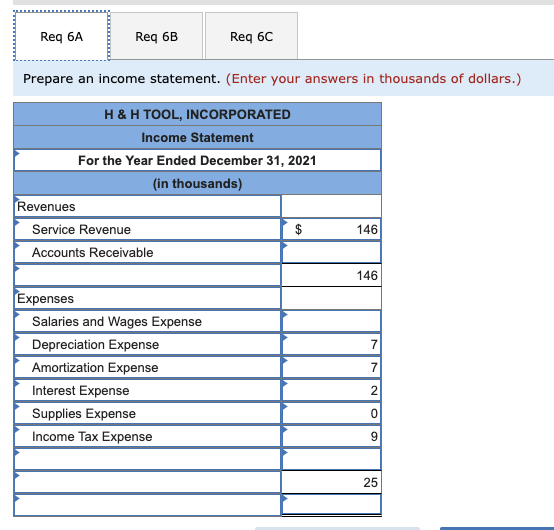Click the red 'Enter your answers in thousands' note
Image resolution: width=554 pixels, height=530 pixels.
pos(373,78)
